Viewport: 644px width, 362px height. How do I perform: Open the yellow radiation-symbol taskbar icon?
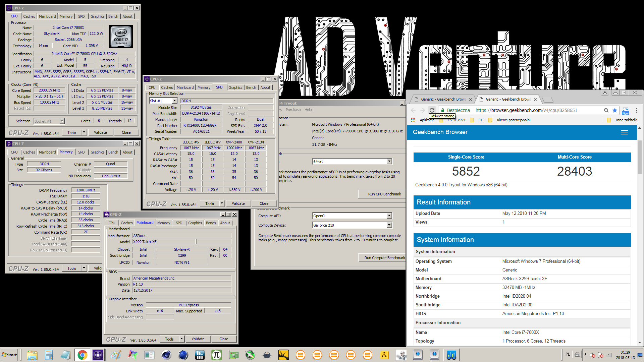coord(384,355)
